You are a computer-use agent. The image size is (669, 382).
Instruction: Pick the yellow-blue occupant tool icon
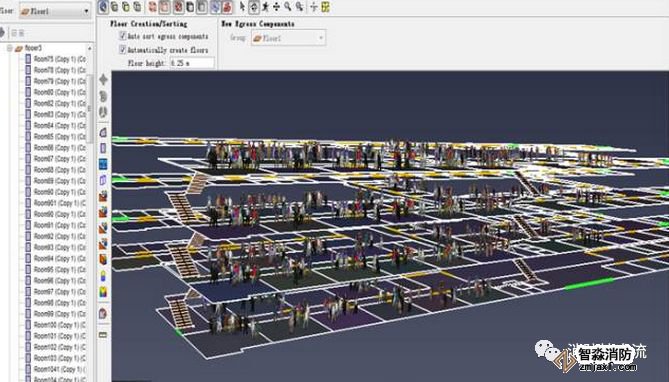click(x=103, y=277)
